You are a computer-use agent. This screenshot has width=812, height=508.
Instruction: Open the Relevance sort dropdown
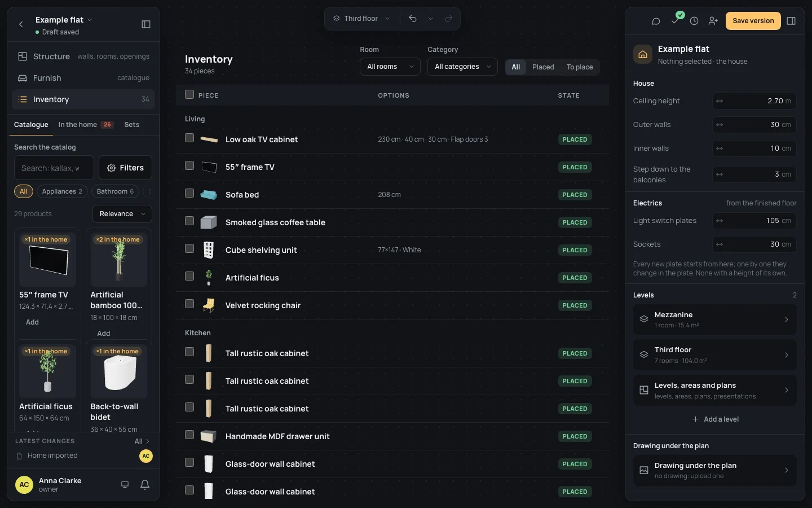(122, 214)
